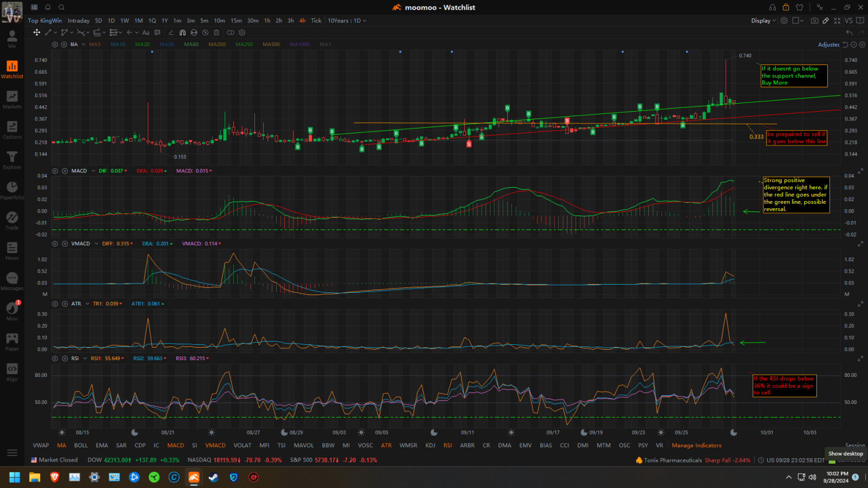Open ATR indicator settings gear
The image size is (868, 488).
click(55, 304)
